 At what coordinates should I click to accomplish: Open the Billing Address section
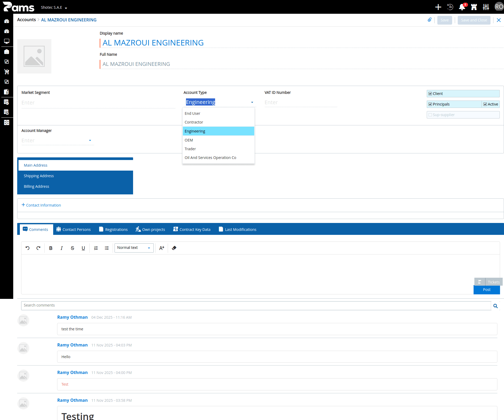click(76, 186)
